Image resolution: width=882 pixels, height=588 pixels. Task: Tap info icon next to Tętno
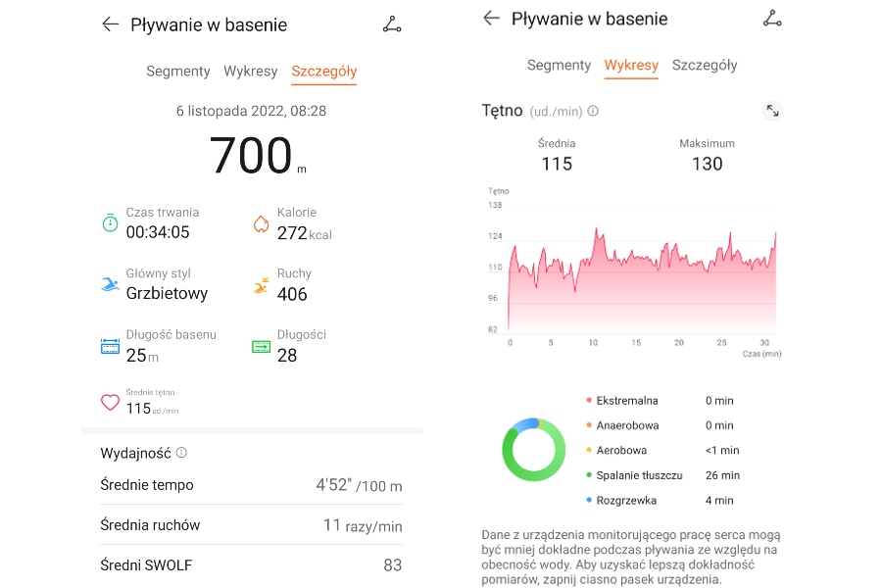[593, 112]
